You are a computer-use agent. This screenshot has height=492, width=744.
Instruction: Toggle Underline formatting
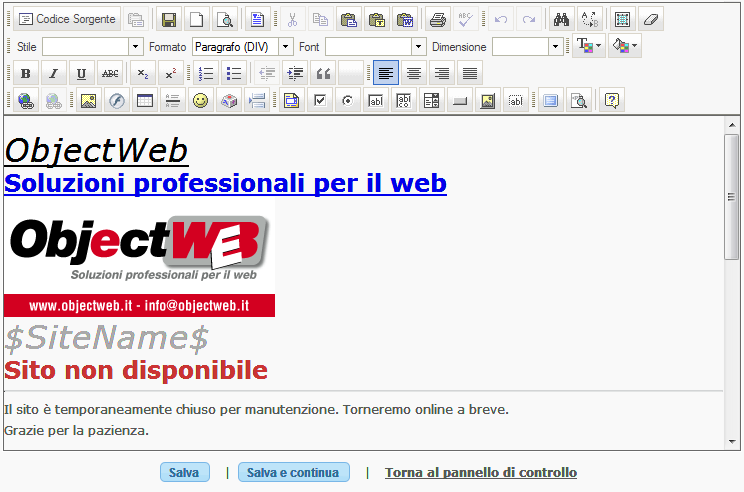[x=82, y=73]
